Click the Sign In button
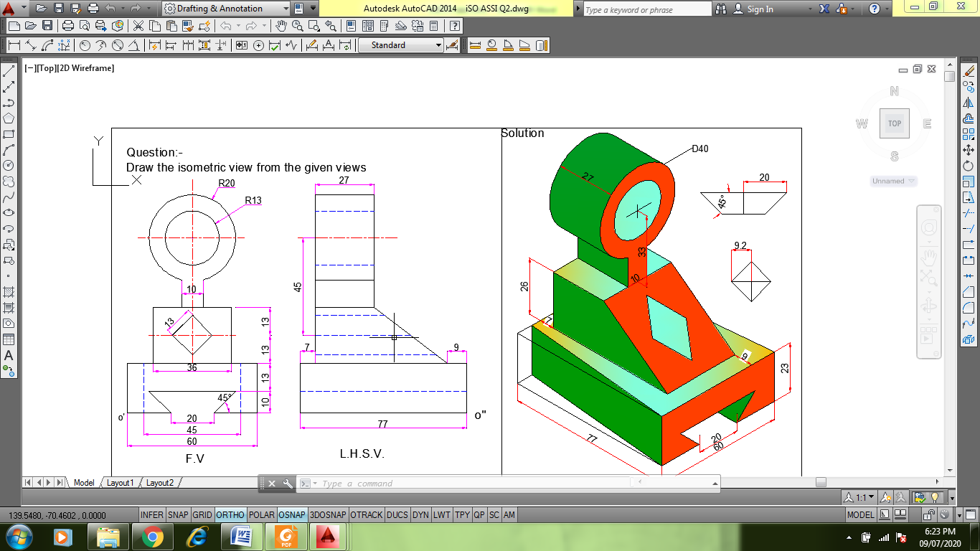This screenshot has width=980, height=551. point(760,9)
